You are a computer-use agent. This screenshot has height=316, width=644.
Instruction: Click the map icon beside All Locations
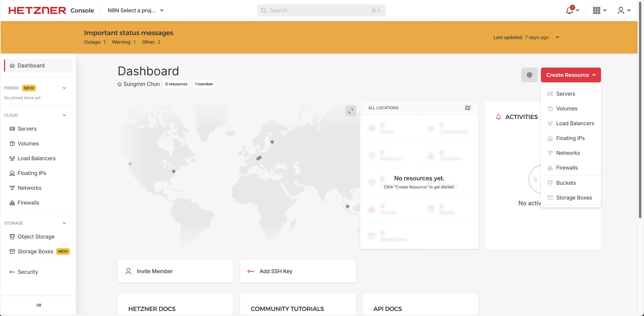coord(468,108)
